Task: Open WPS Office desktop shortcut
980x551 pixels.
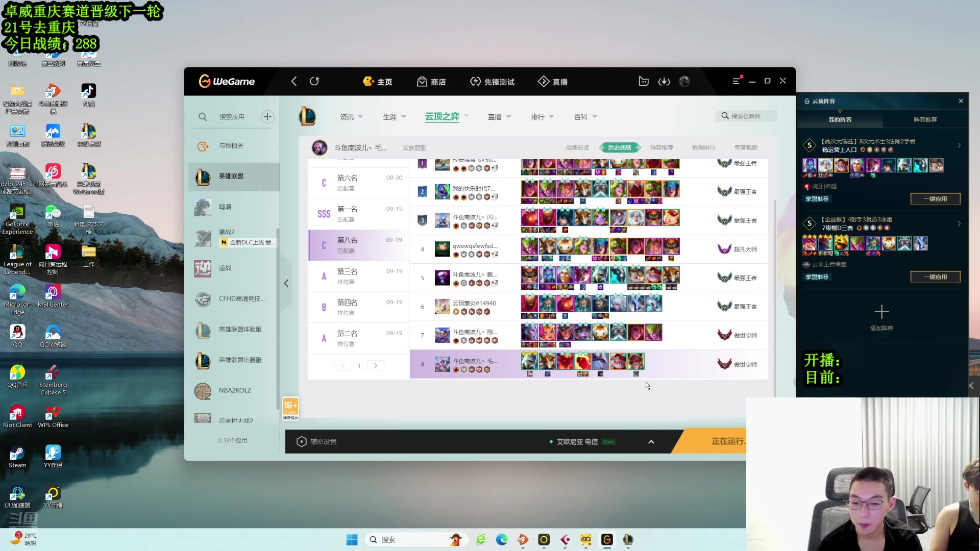Action: point(53,416)
